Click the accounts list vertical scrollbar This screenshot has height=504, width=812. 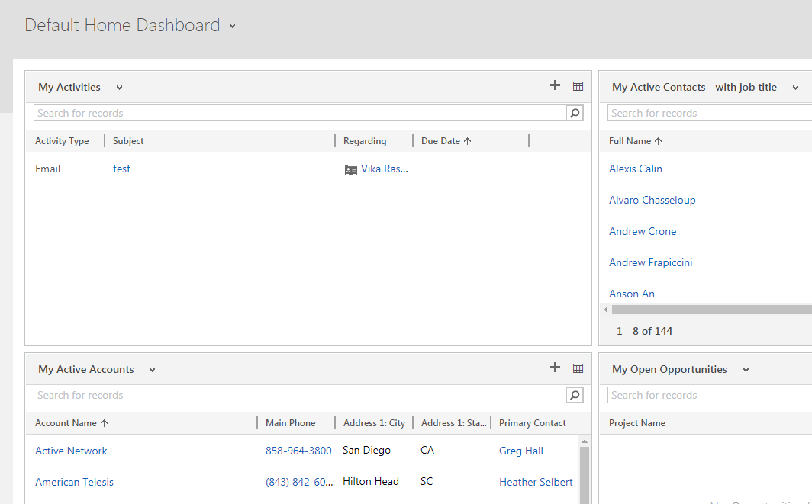tap(585, 473)
